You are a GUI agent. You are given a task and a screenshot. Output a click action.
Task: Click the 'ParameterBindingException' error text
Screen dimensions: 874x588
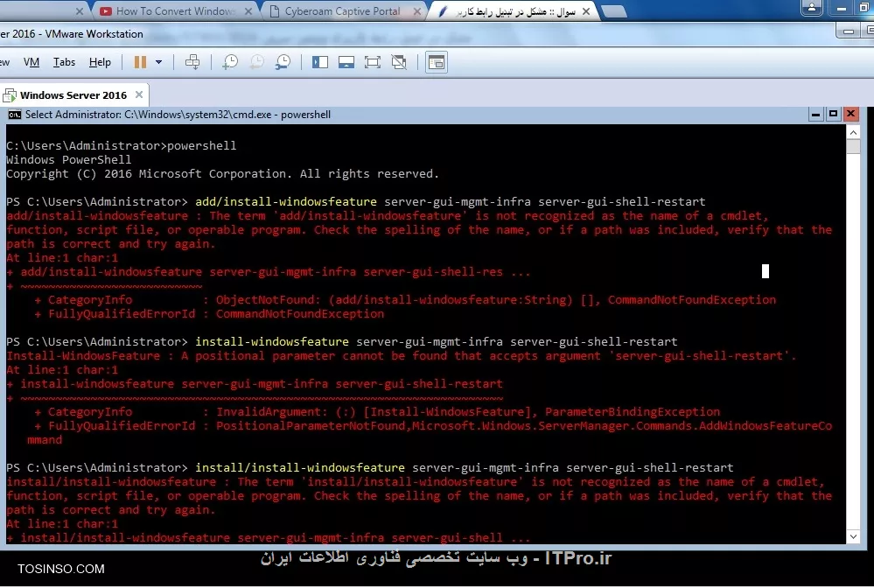pyautogui.click(x=632, y=412)
